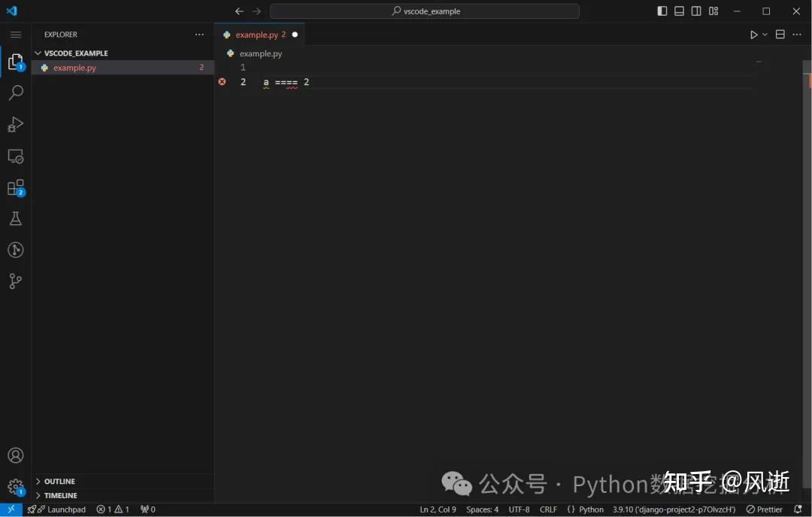Select Python interpreter 3.9.10
The height and width of the screenshot is (517, 812).
pos(674,509)
